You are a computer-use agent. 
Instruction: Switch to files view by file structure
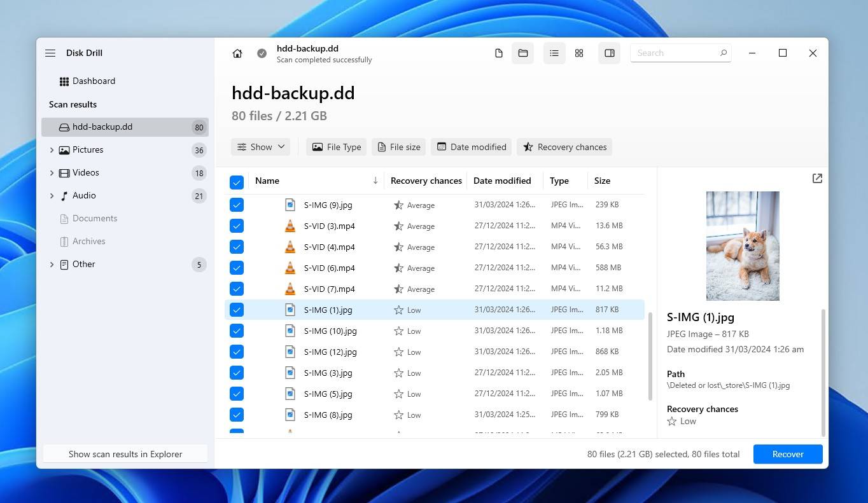[498, 53]
